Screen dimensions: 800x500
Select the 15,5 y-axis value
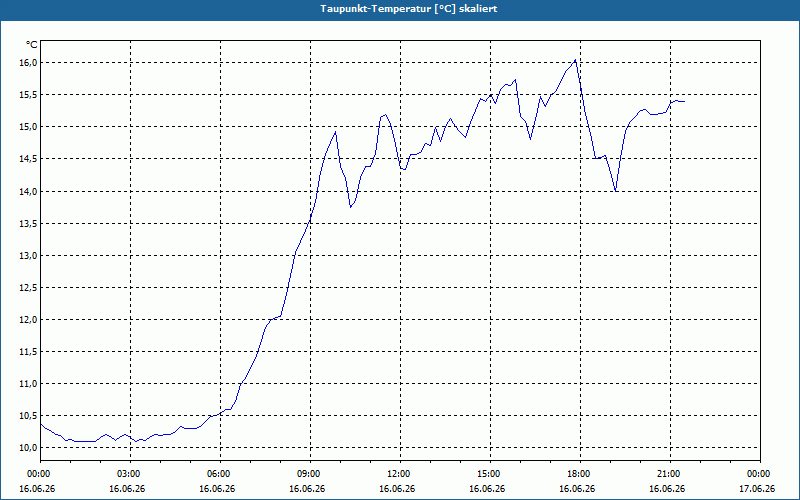(29, 94)
